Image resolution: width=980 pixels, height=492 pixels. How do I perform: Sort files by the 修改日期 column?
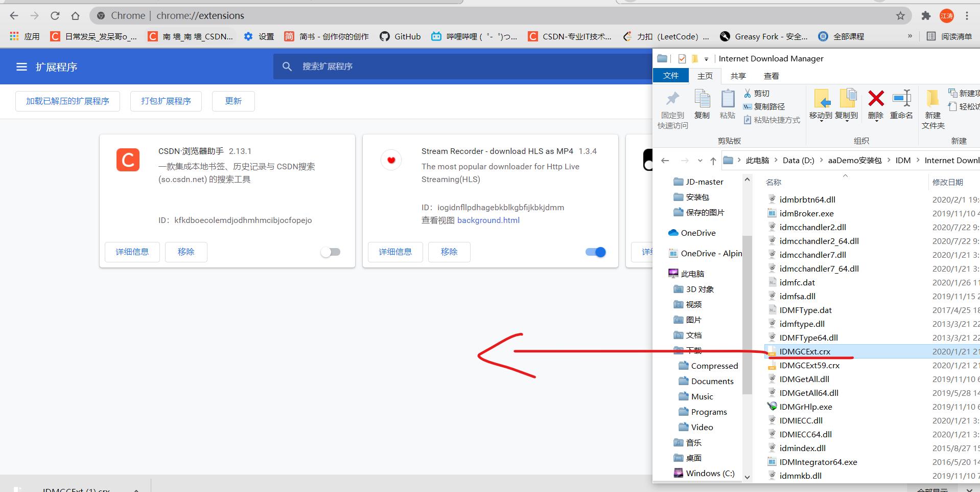pyautogui.click(x=948, y=183)
